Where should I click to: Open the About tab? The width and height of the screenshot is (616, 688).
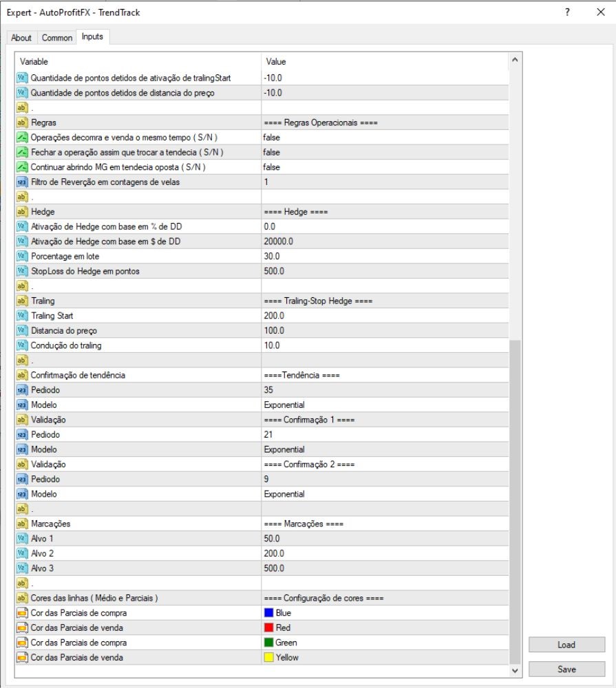click(x=21, y=38)
